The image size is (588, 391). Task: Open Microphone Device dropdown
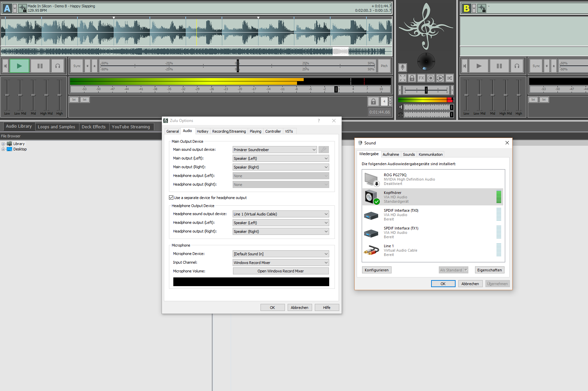[281, 254]
